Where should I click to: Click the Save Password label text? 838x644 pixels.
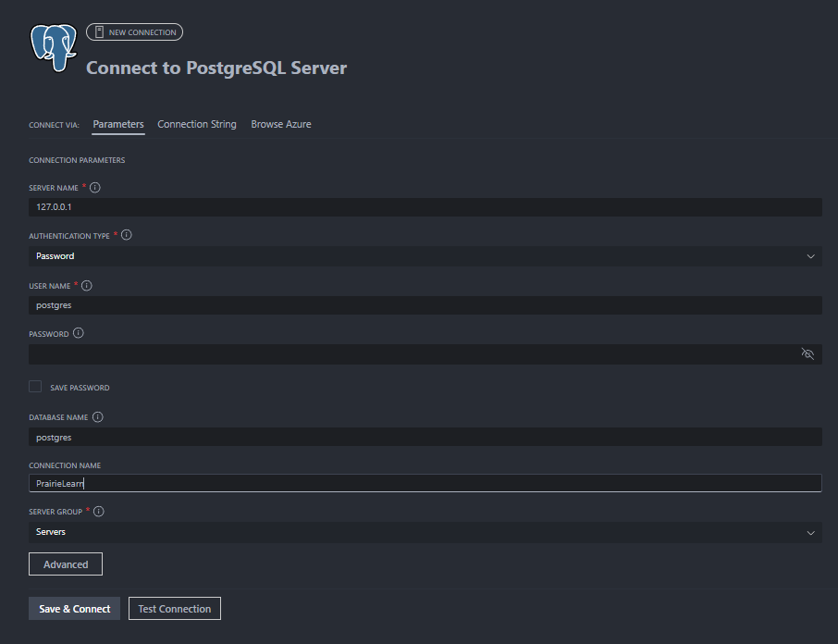point(80,388)
